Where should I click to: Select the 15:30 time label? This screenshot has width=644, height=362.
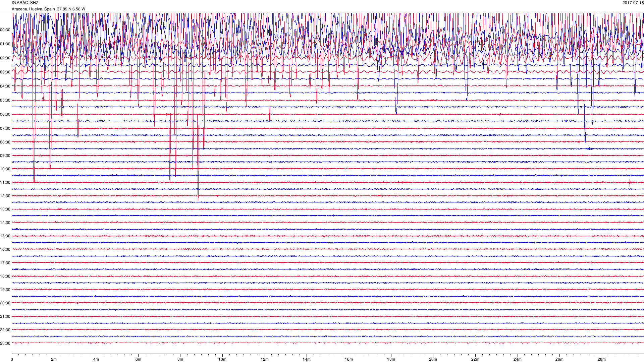click(5, 236)
